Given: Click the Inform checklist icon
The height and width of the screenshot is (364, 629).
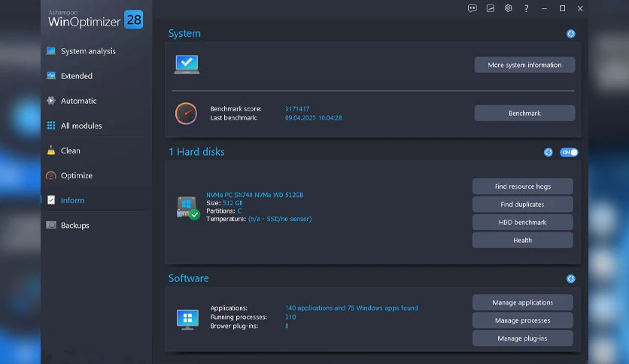Looking at the screenshot, I should (x=51, y=200).
